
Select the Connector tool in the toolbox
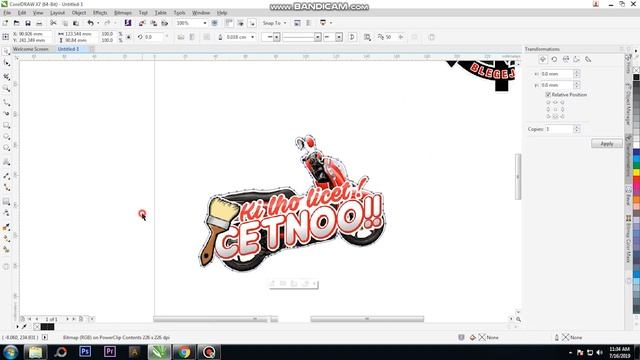coord(6,187)
